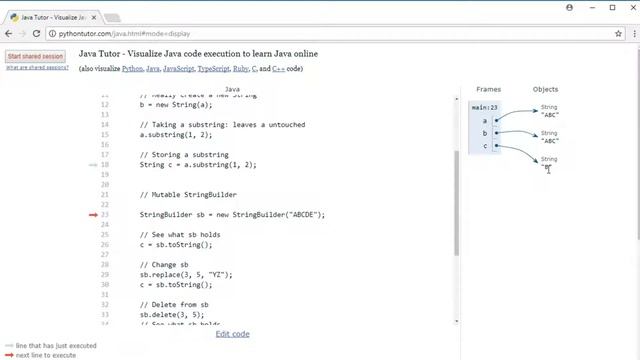View site information icon in address bar

pyautogui.click(x=52, y=34)
